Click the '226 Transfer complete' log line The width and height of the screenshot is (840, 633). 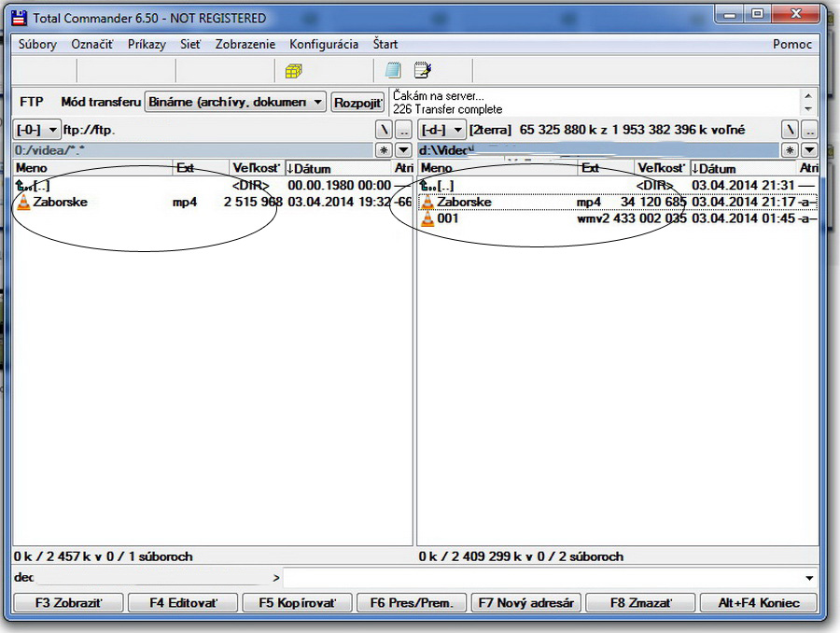pos(448,109)
